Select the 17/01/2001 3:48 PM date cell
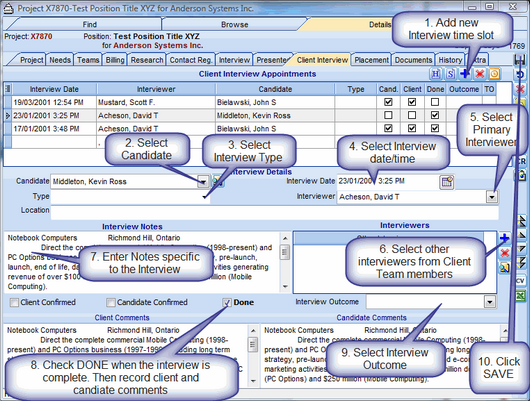This screenshot has width=530, height=401. [x=54, y=129]
